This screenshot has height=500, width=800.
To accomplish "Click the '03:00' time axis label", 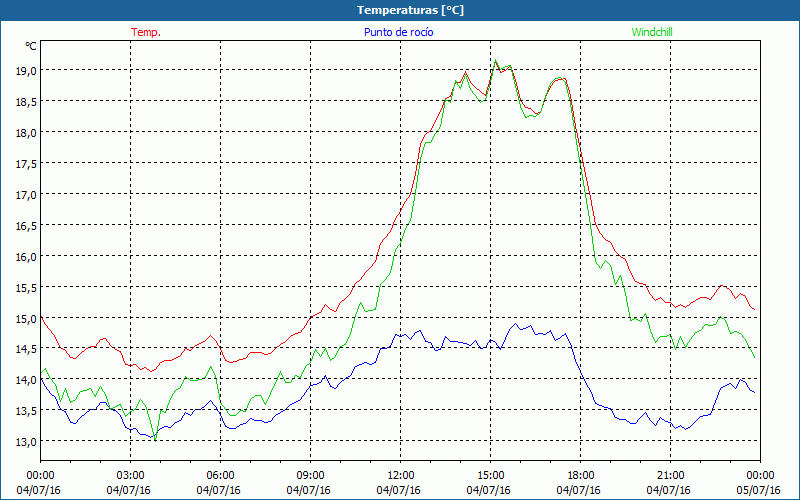I will pyautogui.click(x=131, y=476).
